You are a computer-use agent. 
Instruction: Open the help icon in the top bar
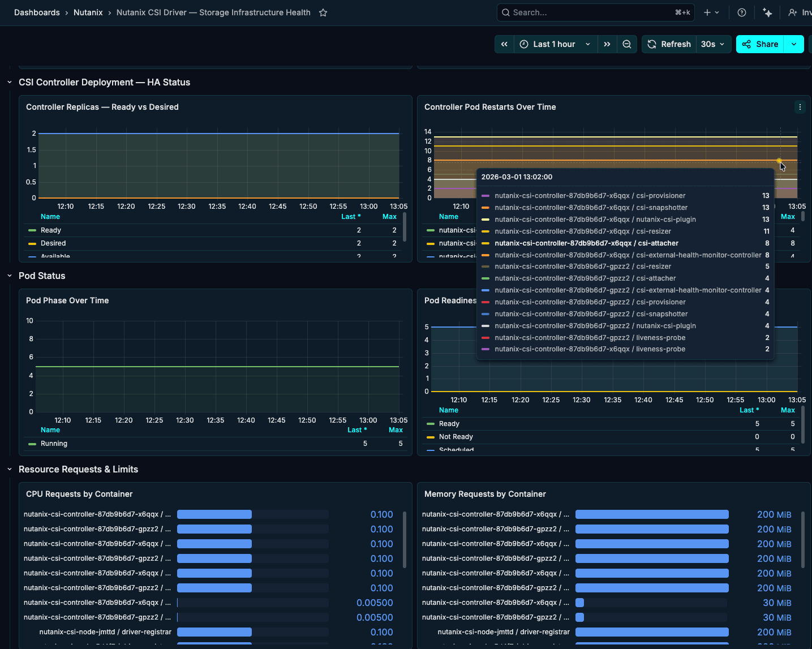[x=741, y=12]
